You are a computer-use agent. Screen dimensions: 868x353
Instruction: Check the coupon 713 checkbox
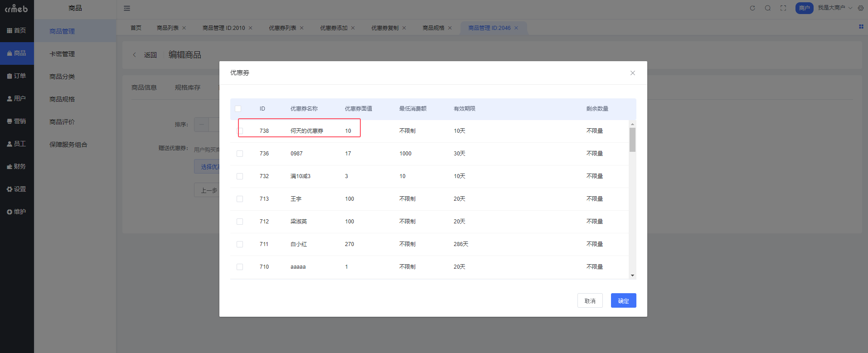tap(240, 199)
